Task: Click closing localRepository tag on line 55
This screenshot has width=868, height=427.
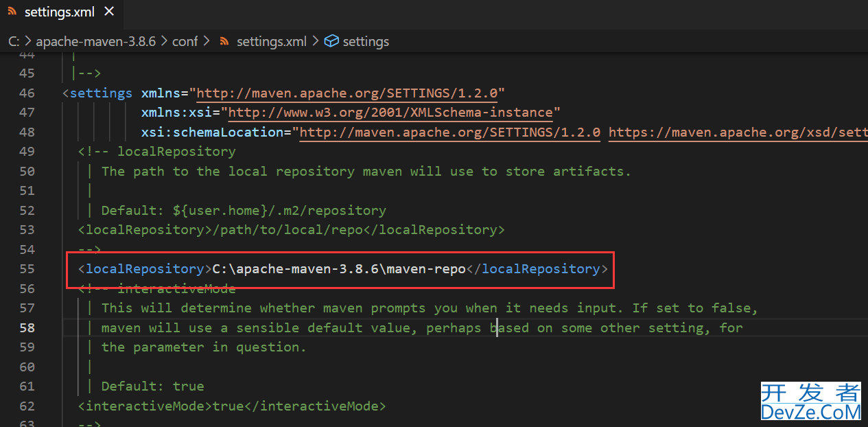Action: click(537, 268)
